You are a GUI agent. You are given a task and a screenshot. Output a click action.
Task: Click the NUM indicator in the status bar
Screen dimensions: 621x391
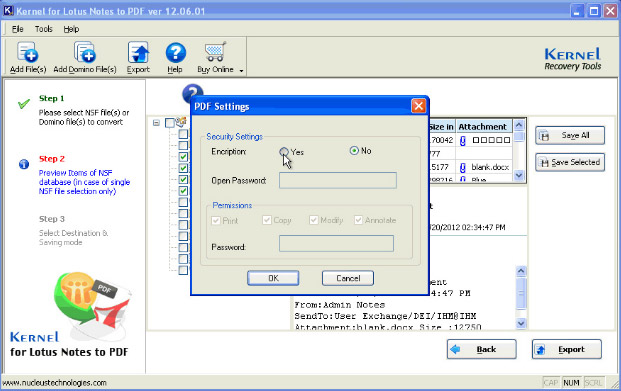(x=571, y=383)
